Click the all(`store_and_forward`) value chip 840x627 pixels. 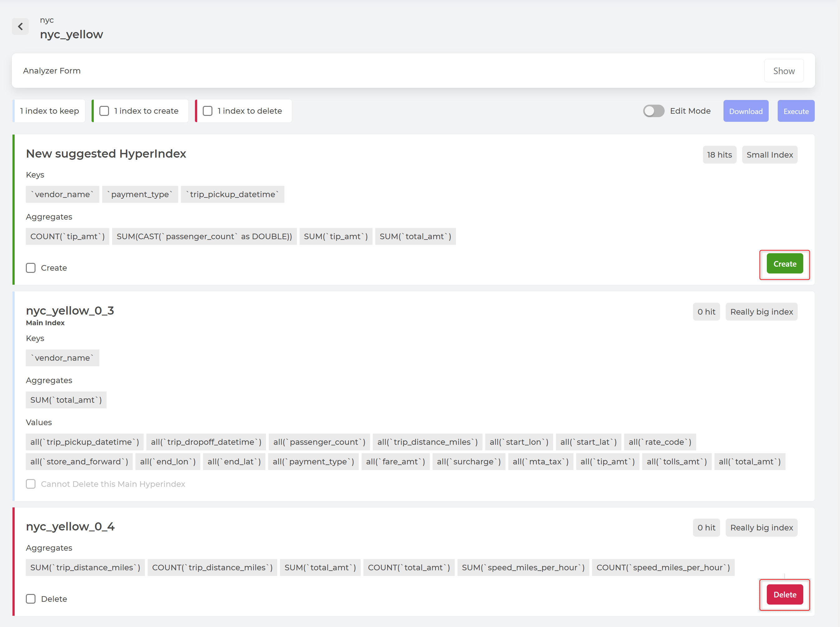click(x=79, y=462)
